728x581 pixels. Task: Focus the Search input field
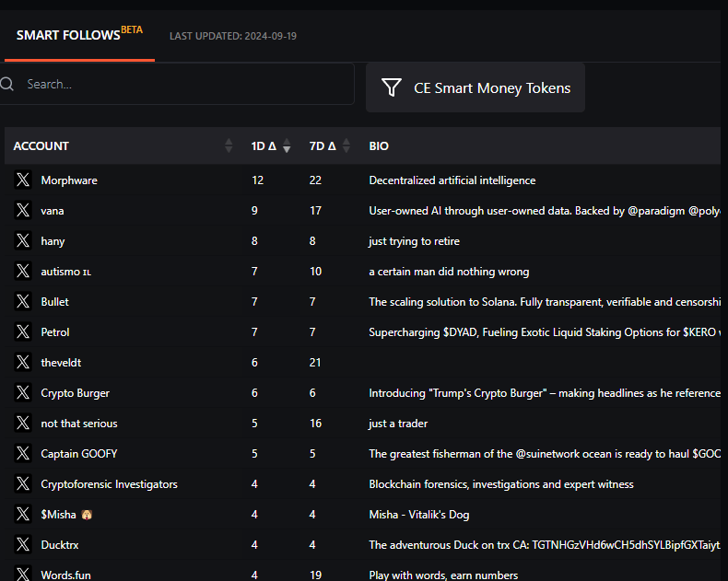point(177,84)
